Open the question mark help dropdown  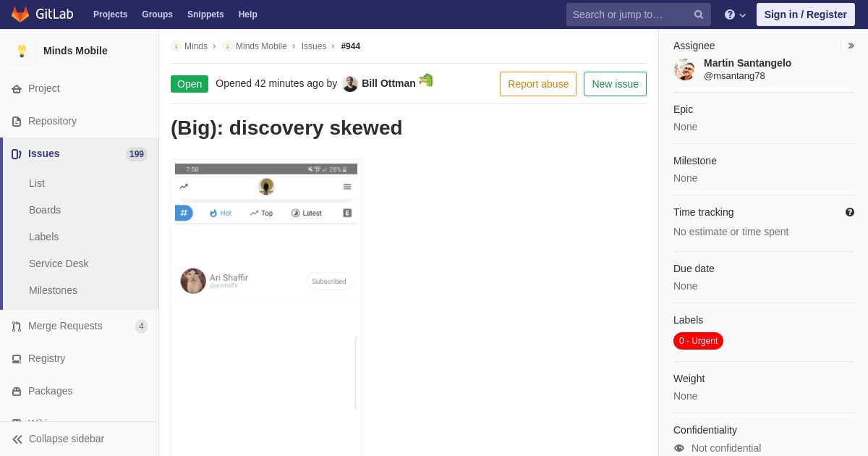[735, 14]
